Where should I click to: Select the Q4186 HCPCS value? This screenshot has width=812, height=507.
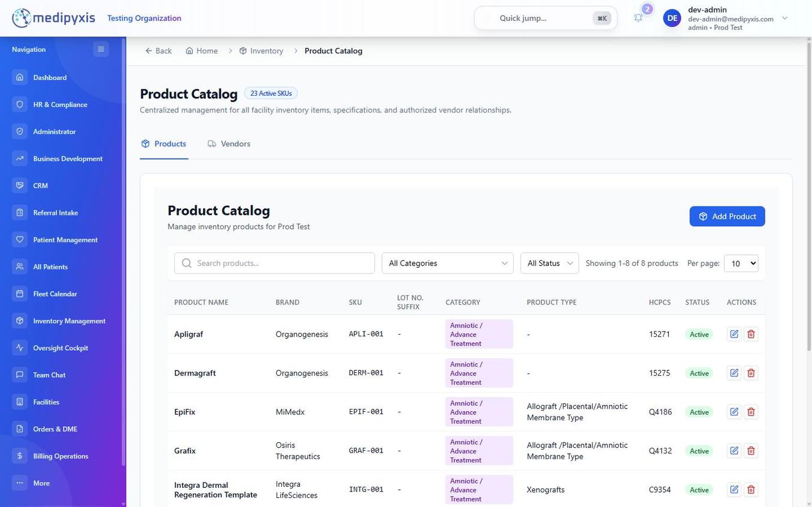pos(660,412)
